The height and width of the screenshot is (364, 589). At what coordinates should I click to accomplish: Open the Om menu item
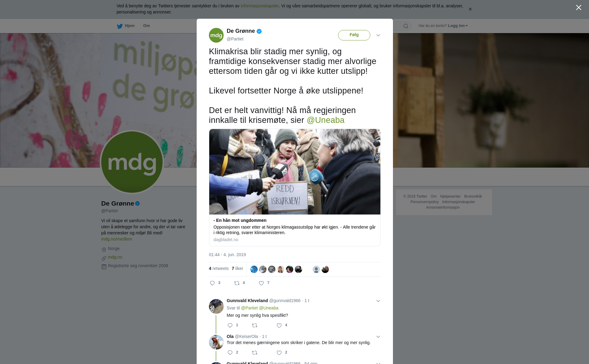tap(146, 26)
